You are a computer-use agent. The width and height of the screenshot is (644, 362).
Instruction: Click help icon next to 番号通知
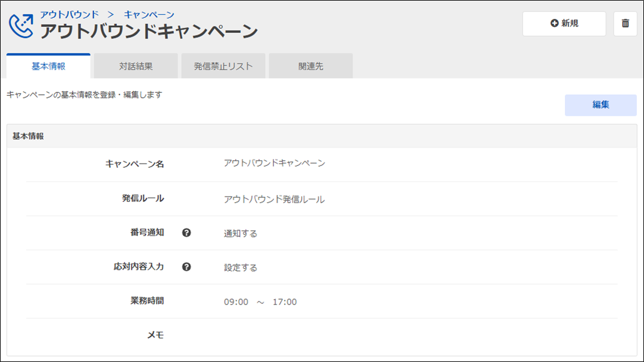(x=186, y=233)
